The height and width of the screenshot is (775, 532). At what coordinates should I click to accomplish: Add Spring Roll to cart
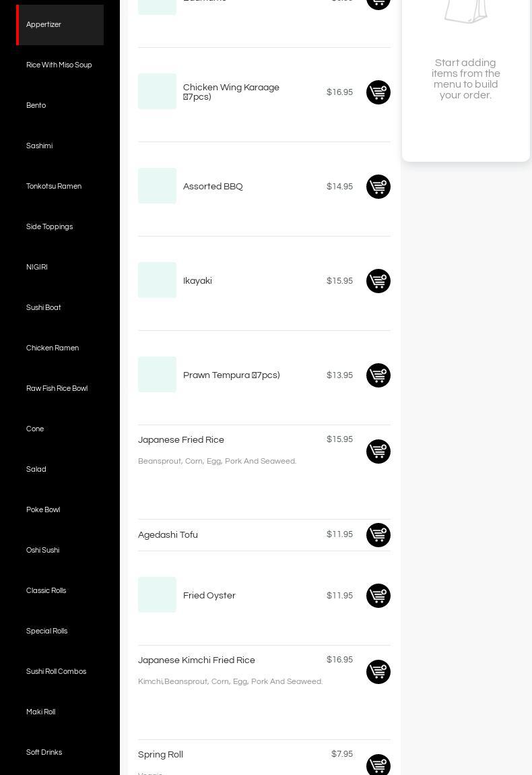click(x=378, y=765)
